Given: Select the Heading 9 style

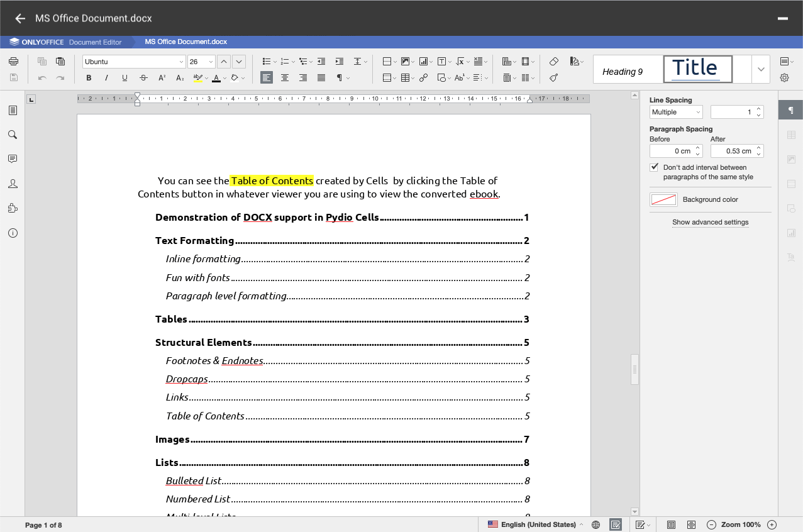Looking at the screenshot, I should [628, 69].
